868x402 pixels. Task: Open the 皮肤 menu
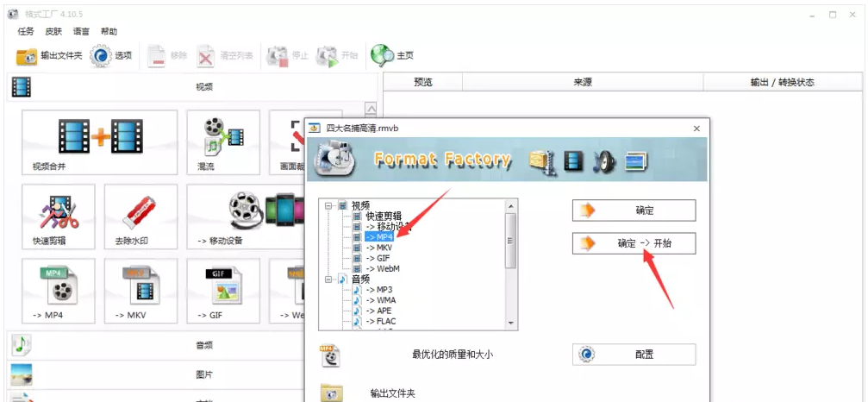(x=53, y=32)
